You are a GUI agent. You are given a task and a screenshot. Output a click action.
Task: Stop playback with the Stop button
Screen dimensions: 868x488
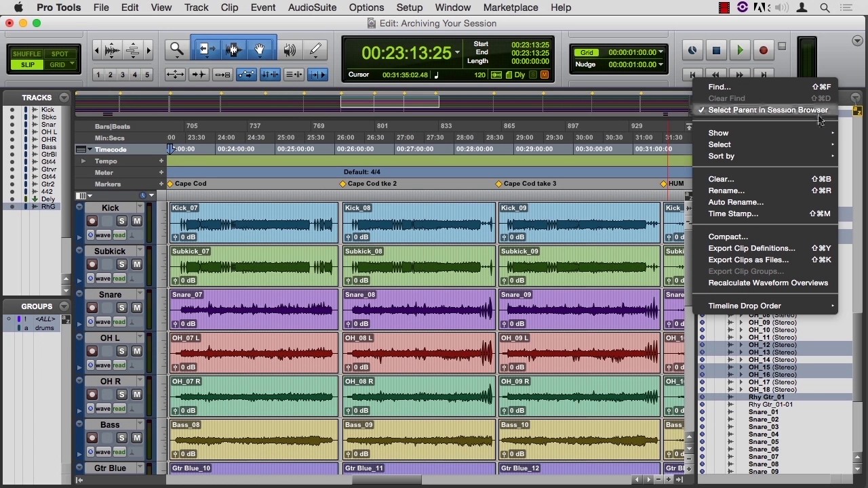tap(716, 50)
